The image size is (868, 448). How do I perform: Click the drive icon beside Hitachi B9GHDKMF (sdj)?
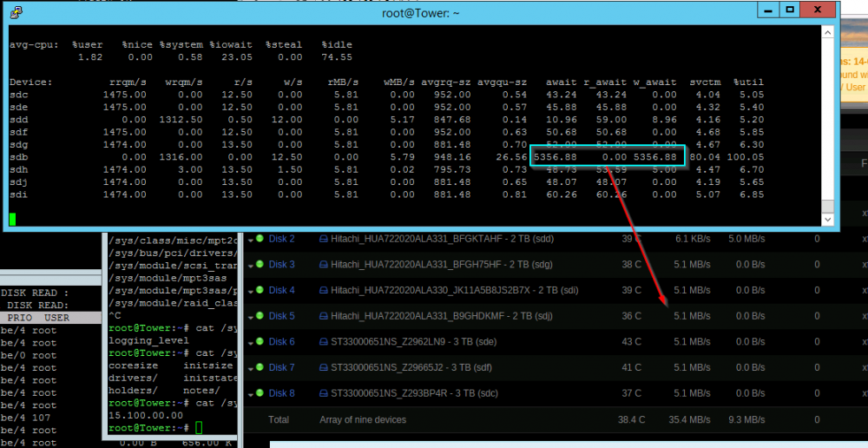[x=324, y=316]
